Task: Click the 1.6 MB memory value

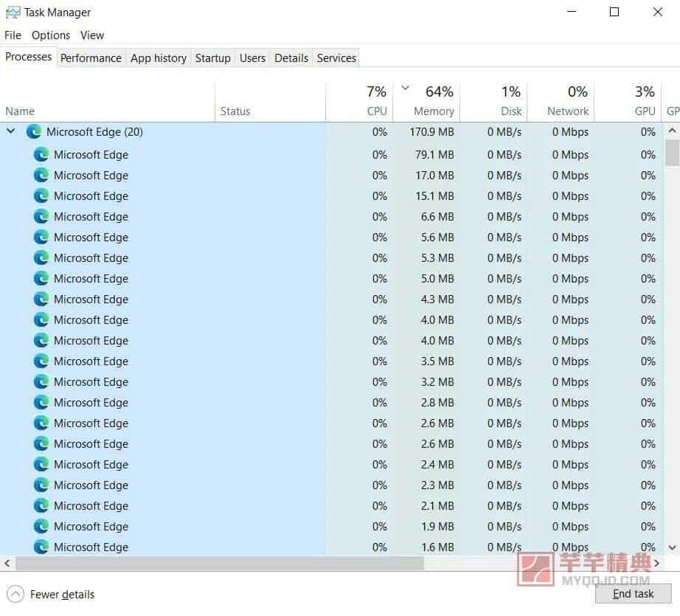Action: tap(437, 547)
